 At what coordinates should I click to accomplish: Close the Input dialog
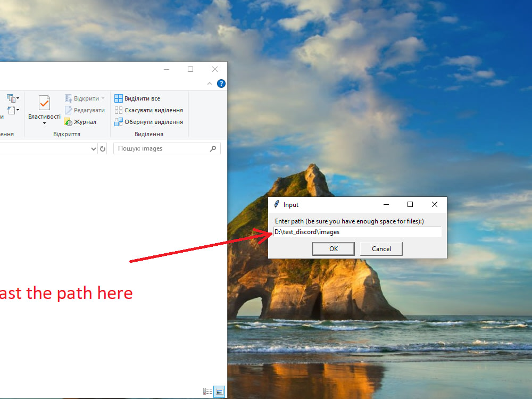click(435, 204)
